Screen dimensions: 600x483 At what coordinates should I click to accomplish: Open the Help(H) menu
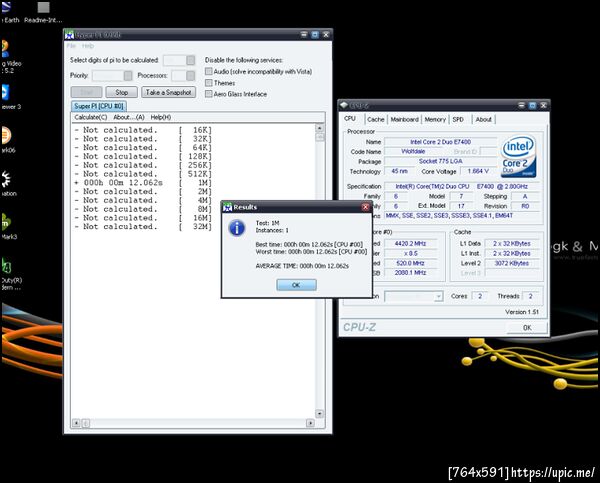(x=161, y=117)
